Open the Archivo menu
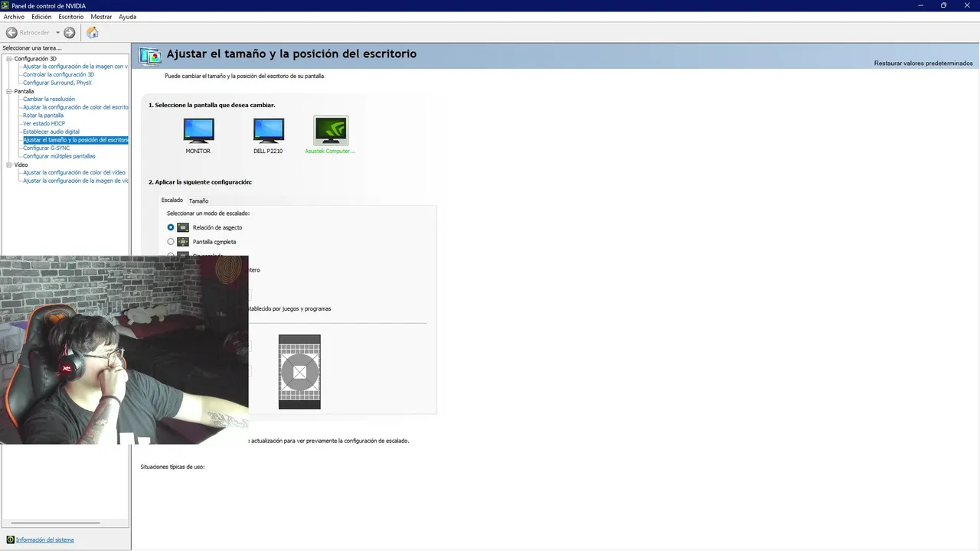 [x=14, y=17]
